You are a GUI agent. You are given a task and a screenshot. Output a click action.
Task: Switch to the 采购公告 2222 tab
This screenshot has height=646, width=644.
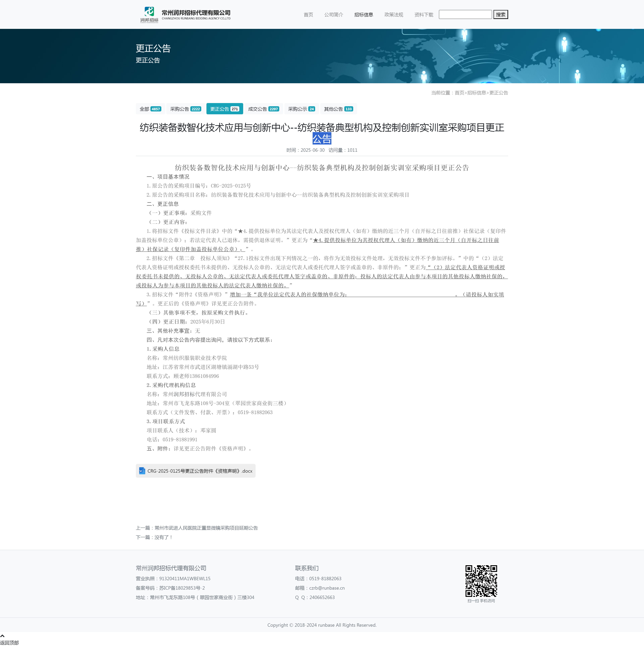[x=185, y=109]
